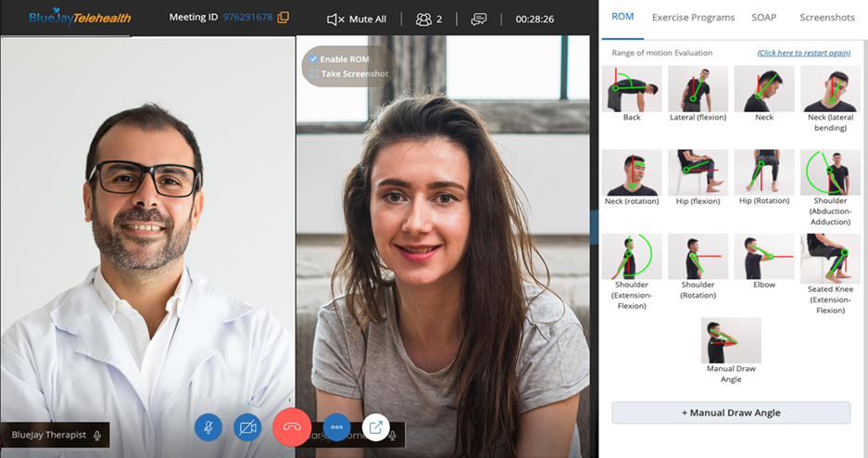868x458 pixels.
Task: Click the Range of motion Evaluation heading
Action: click(x=661, y=53)
